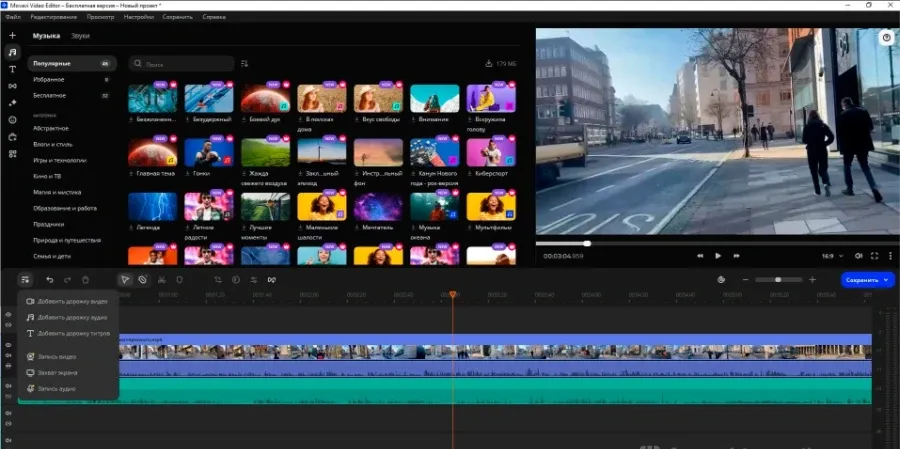Select the Популярные category

pyautogui.click(x=72, y=64)
